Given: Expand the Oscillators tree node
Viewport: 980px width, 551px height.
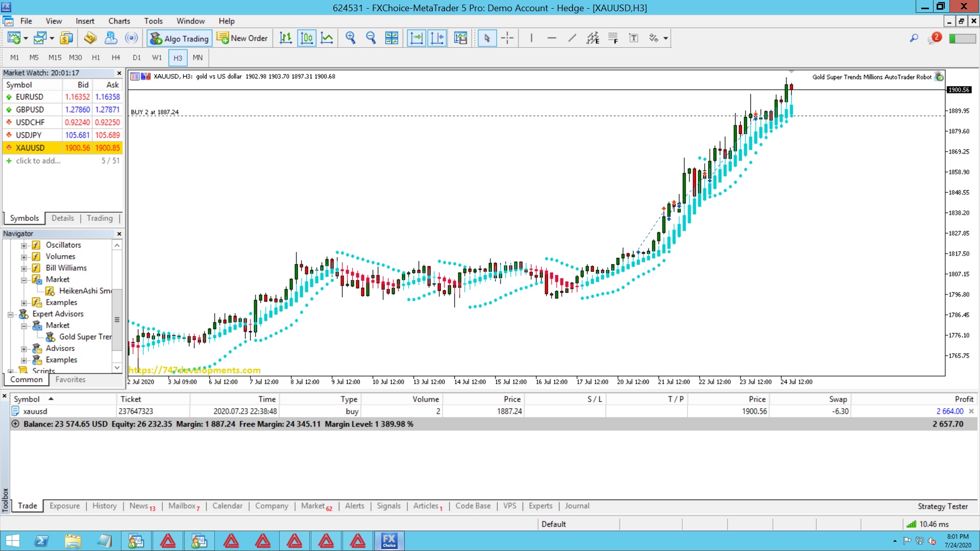Looking at the screenshot, I should pyautogui.click(x=23, y=245).
